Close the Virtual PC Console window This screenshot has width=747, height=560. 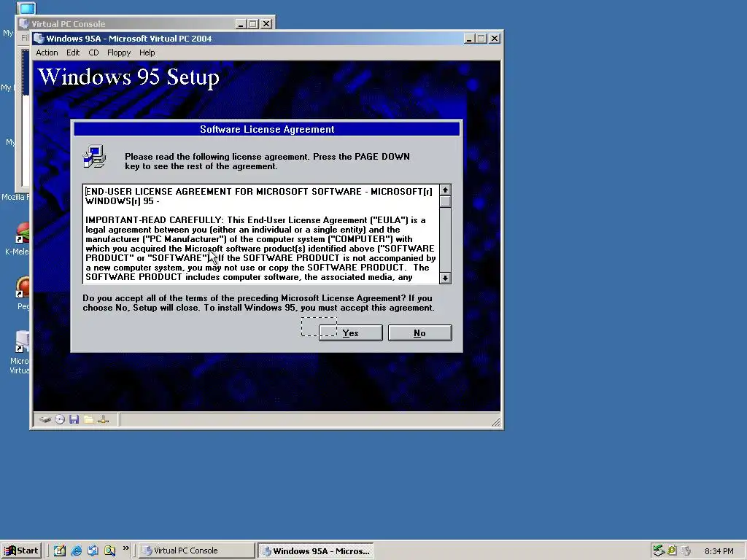(x=266, y=24)
